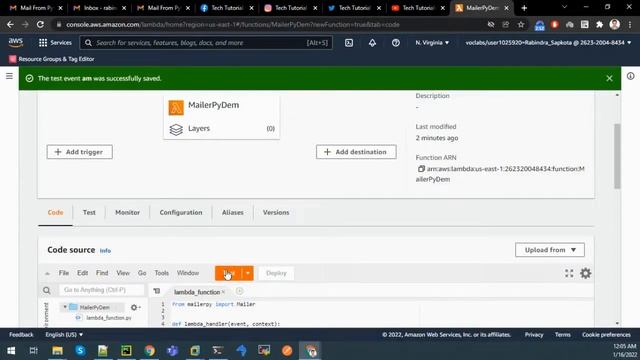
Task: Open the English (US) language selector
Action: coord(64,334)
